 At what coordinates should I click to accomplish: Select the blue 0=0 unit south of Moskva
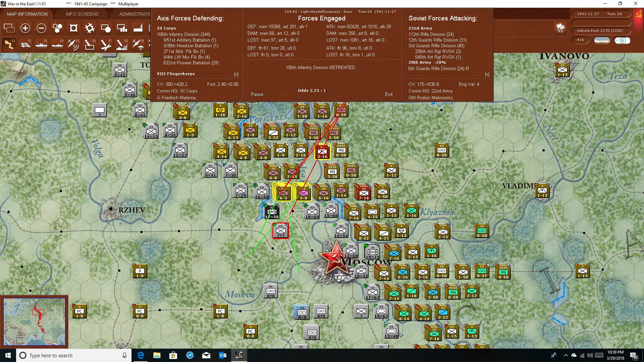click(x=302, y=312)
